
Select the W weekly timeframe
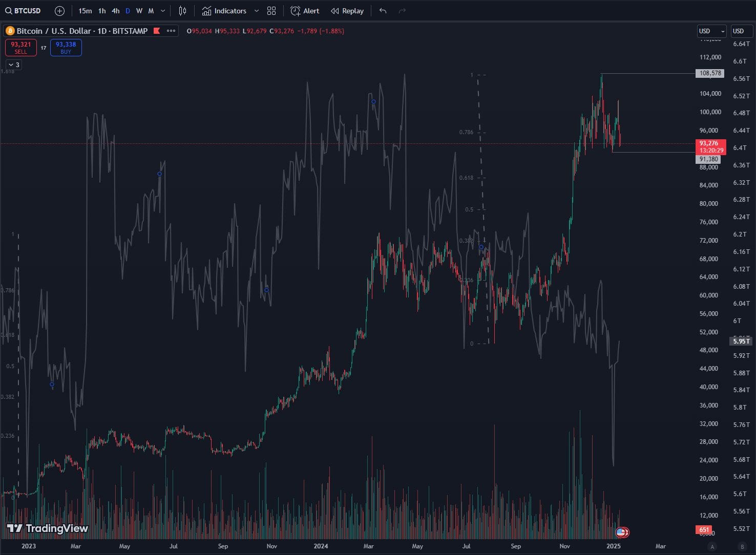click(139, 11)
